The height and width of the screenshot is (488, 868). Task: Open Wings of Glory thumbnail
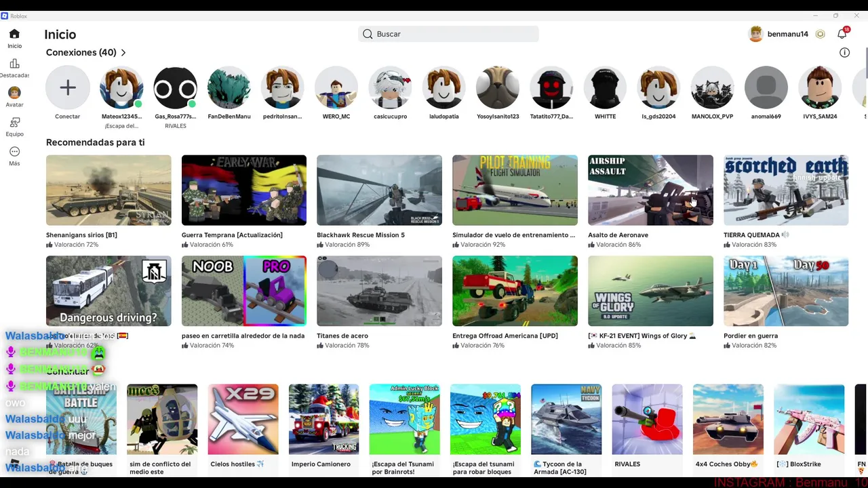650,291
